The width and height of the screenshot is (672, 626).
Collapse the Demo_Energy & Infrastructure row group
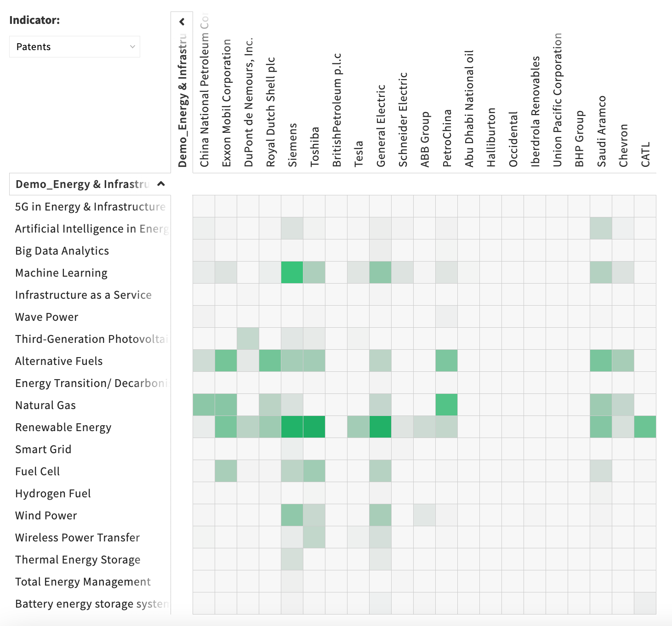click(x=161, y=184)
